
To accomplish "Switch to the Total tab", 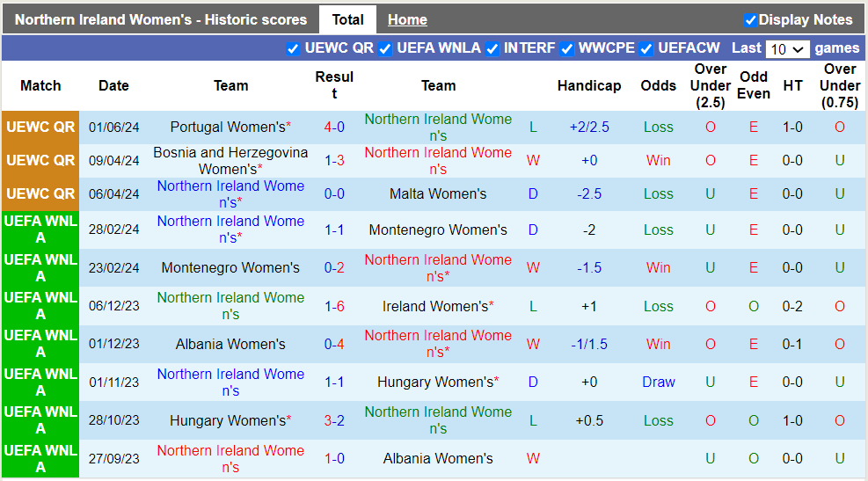I will (x=347, y=20).
